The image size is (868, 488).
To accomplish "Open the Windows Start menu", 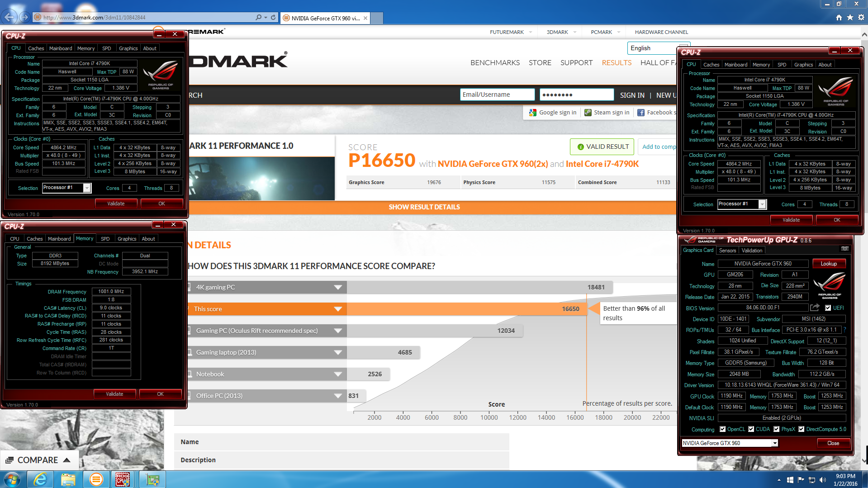I will [12, 479].
